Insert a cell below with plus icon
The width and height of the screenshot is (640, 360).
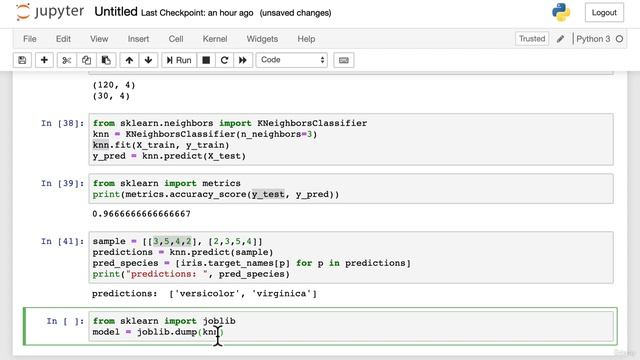pyautogui.click(x=44, y=60)
